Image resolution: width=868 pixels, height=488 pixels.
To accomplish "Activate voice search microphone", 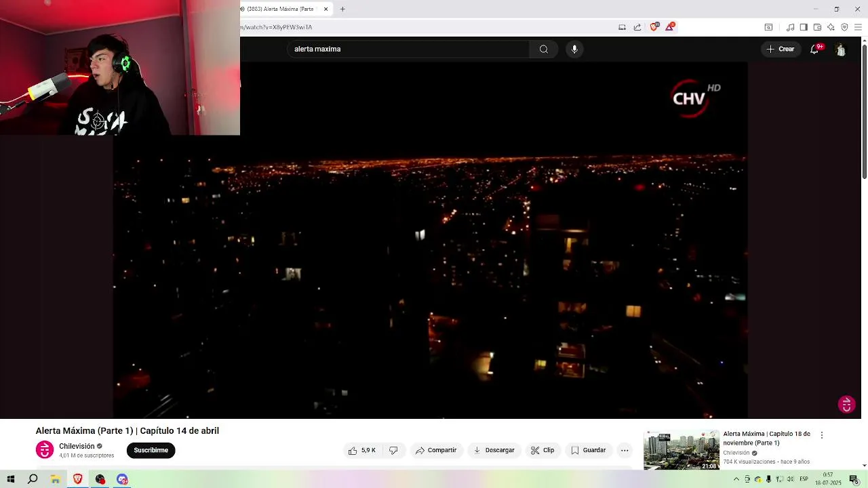I will pyautogui.click(x=574, y=49).
